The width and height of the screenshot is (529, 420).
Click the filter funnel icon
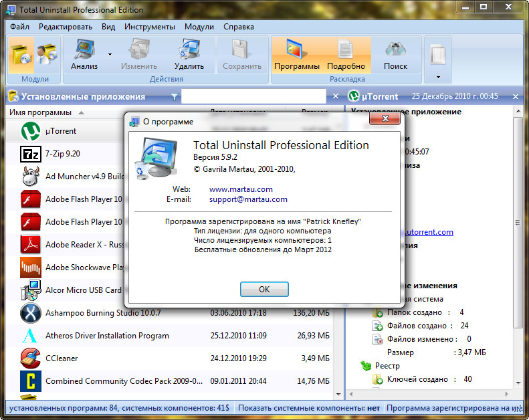pos(174,97)
